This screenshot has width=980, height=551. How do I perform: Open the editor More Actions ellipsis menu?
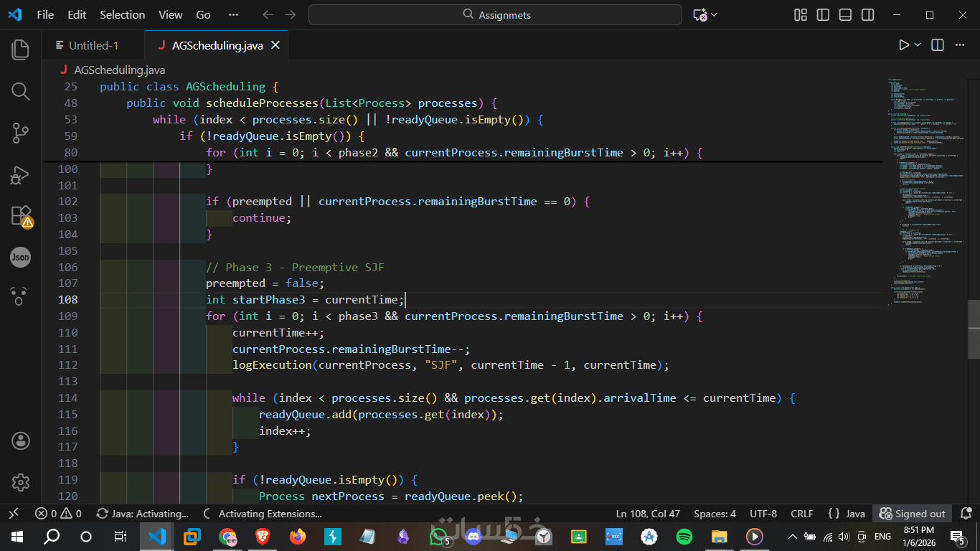[x=959, y=45]
